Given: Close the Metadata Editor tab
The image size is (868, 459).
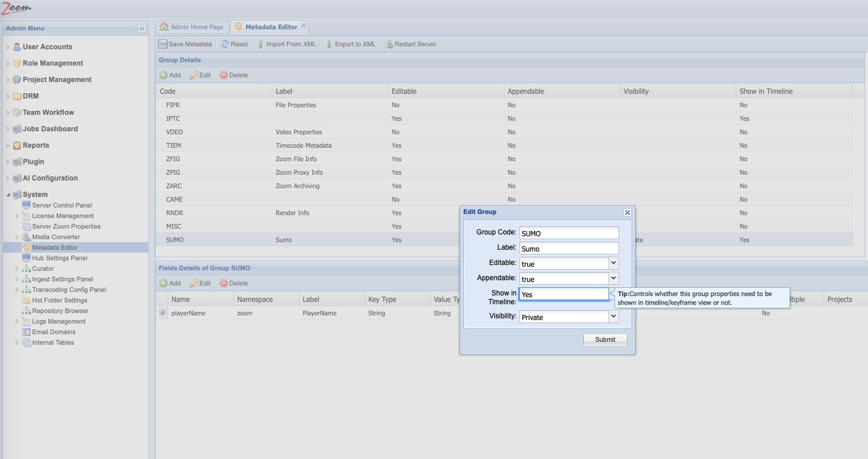Looking at the screenshot, I should pos(303,25).
